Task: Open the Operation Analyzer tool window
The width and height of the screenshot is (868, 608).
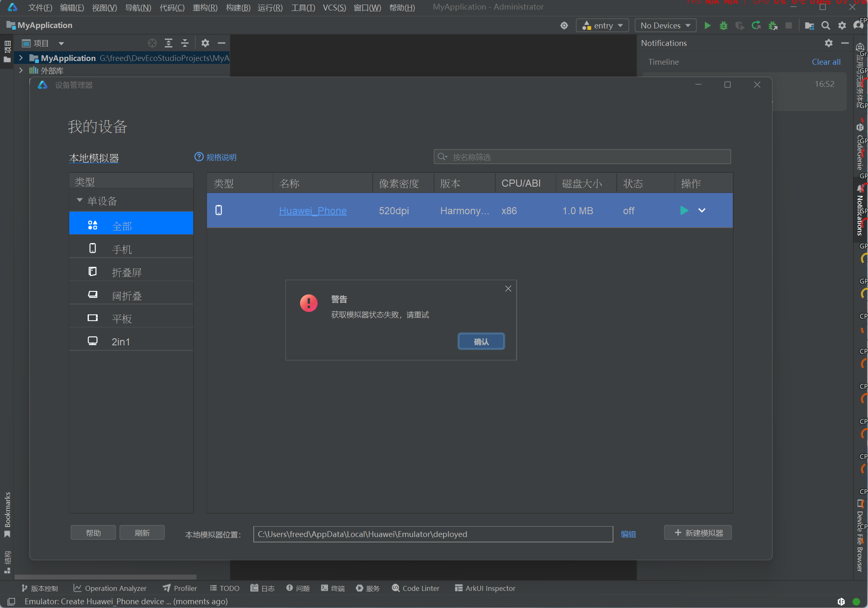Action: click(x=110, y=588)
